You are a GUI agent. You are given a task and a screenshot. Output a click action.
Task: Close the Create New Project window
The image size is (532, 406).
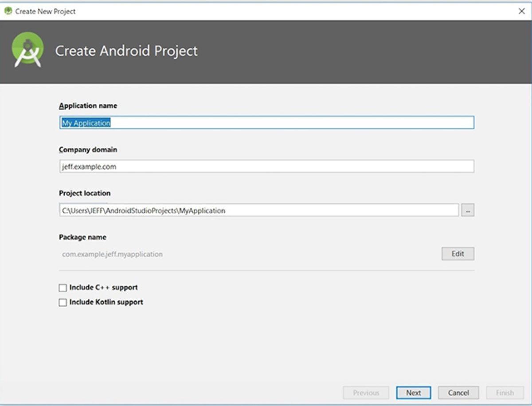pyautogui.click(x=522, y=11)
